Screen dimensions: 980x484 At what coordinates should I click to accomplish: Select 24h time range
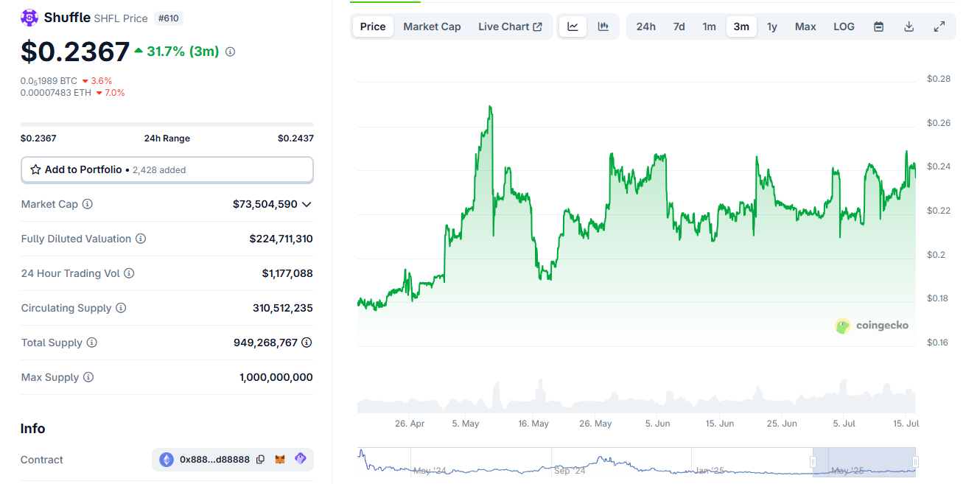click(x=645, y=27)
